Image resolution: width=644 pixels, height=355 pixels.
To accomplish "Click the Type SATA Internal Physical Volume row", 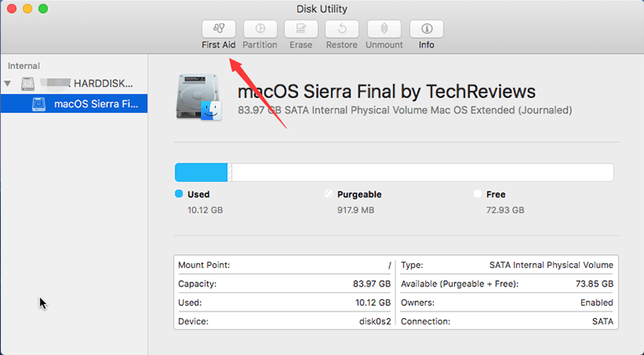I will 507,265.
